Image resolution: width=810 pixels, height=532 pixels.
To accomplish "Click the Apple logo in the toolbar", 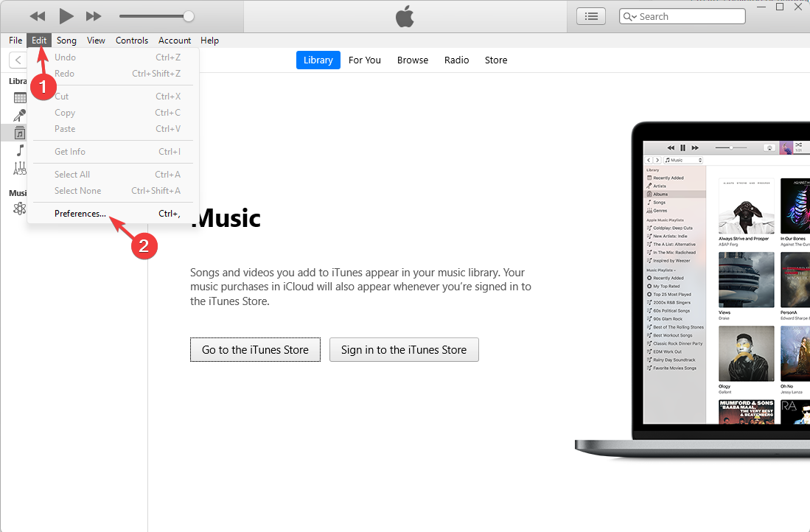I will [x=405, y=15].
